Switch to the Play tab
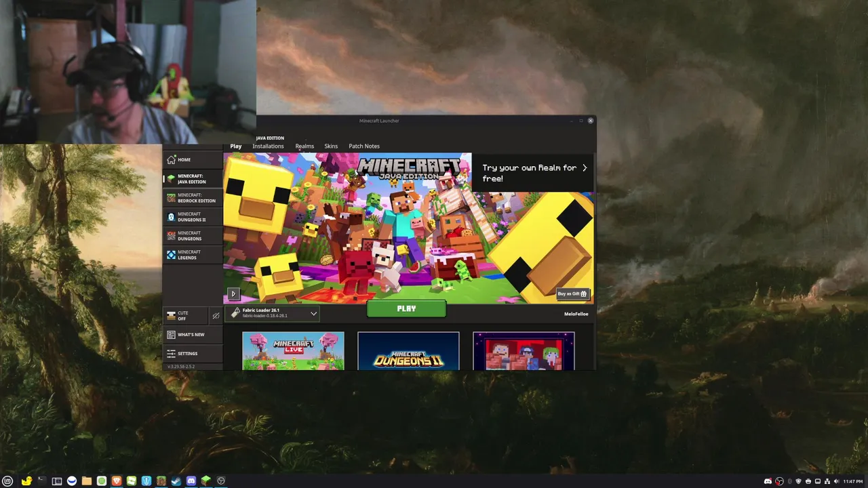868x488 pixels. tap(236, 146)
